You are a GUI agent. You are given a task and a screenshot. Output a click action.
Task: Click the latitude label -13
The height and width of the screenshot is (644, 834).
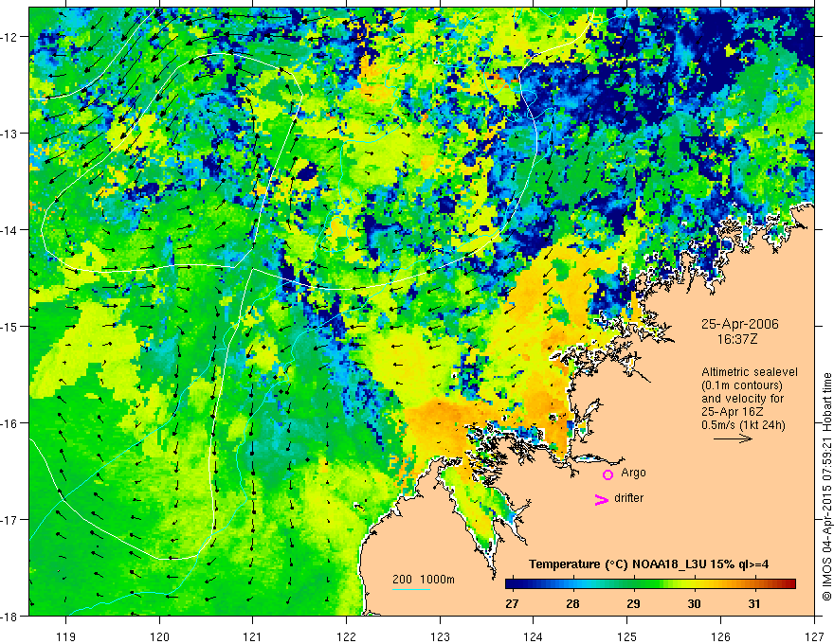[10, 134]
